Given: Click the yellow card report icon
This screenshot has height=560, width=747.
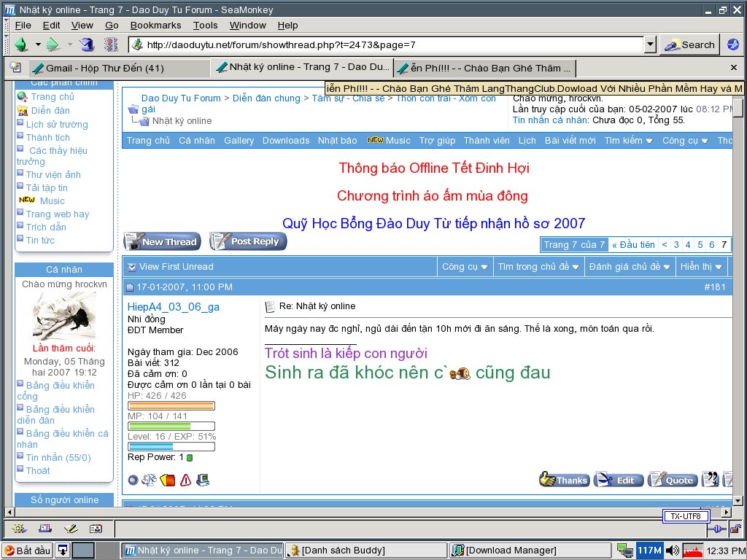Looking at the screenshot, I should pyautogui.click(x=168, y=480).
